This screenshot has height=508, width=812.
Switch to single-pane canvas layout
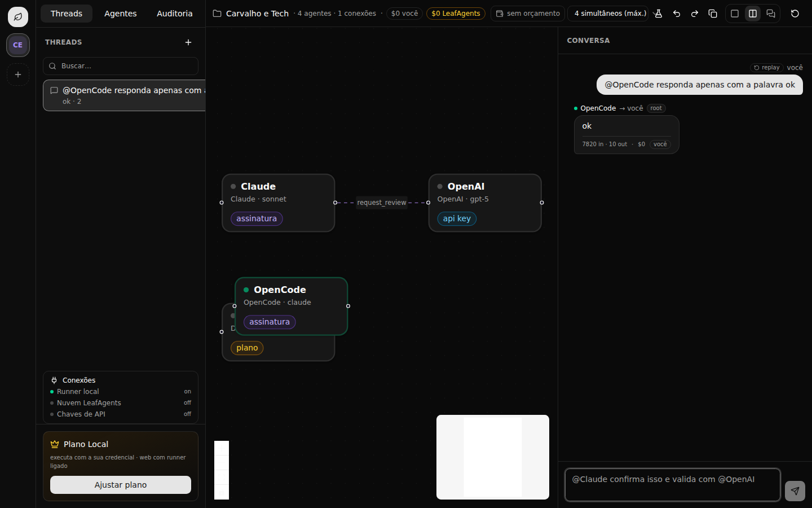[735, 14]
